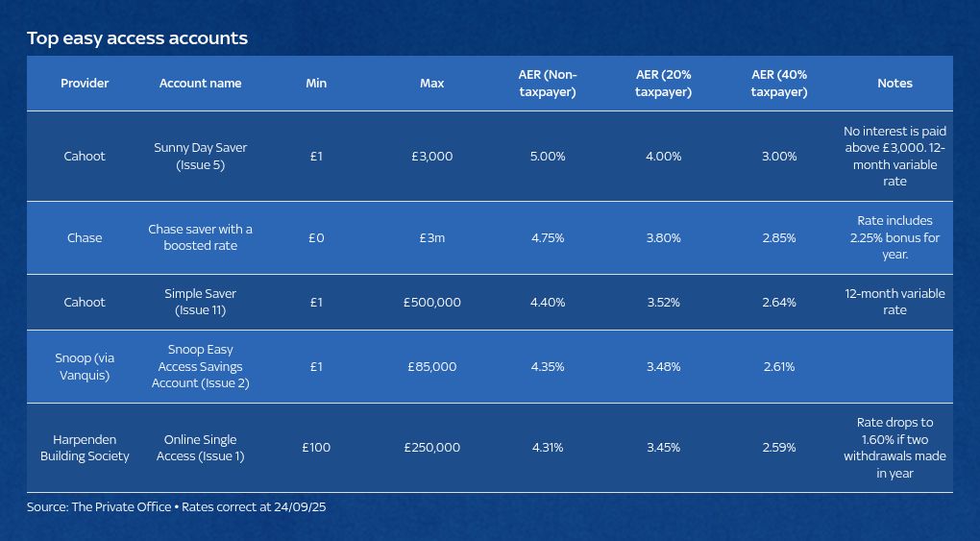The height and width of the screenshot is (541, 980).
Task: Select the Notes column header
Action: pyautogui.click(x=894, y=84)
